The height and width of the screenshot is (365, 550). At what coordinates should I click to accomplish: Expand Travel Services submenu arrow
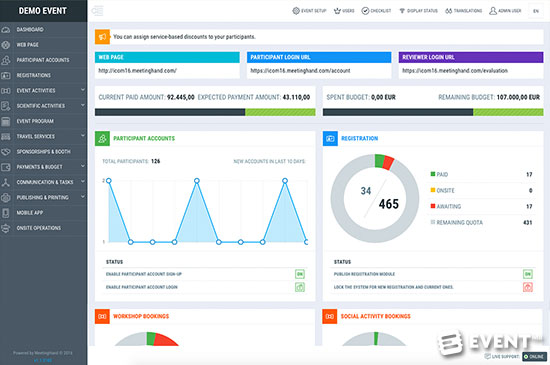click(x=83, y=135)
